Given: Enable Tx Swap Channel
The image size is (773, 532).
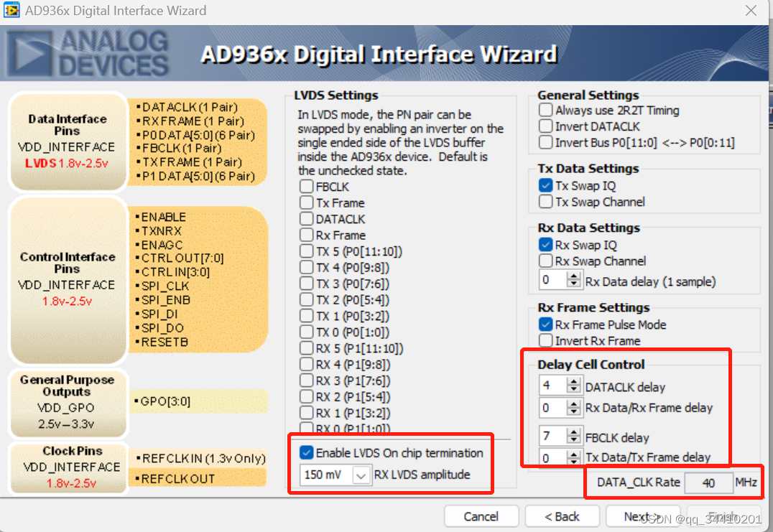Looking at the screenshot, I should pos(545,202).
